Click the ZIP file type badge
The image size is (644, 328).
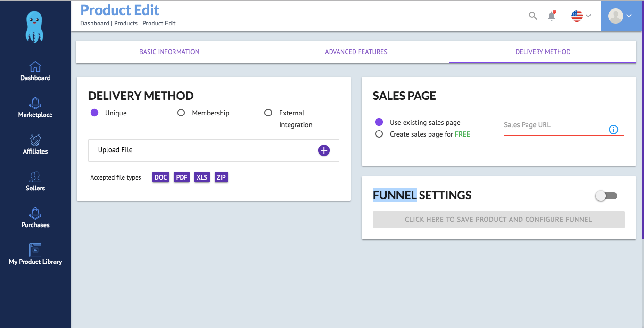[221, 177]
